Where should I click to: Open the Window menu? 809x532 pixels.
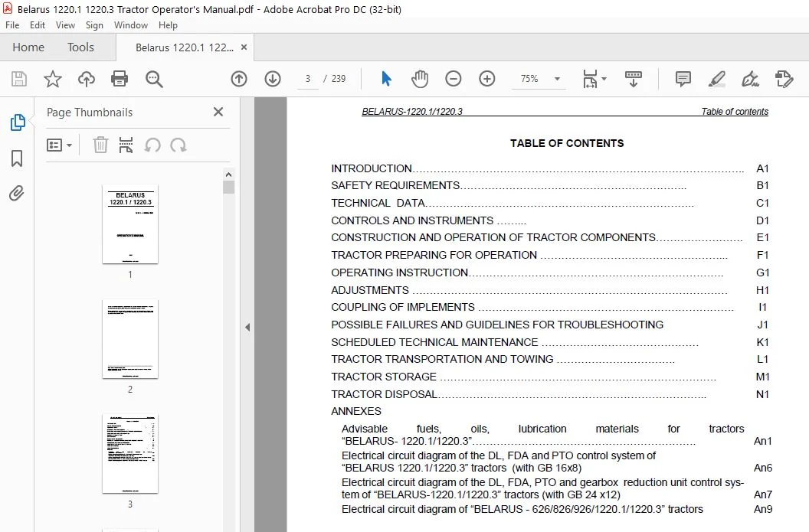tap(130, 24)
